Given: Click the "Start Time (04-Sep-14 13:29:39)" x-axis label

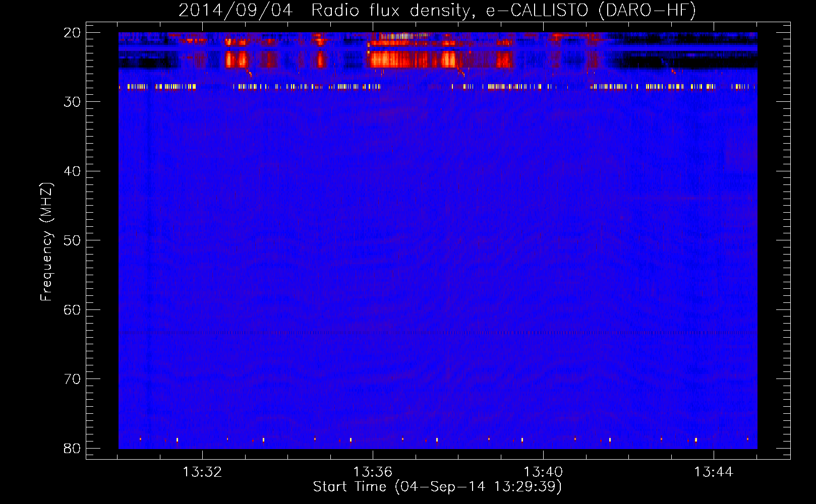Looking at the screenshot, I should point(437,487).
